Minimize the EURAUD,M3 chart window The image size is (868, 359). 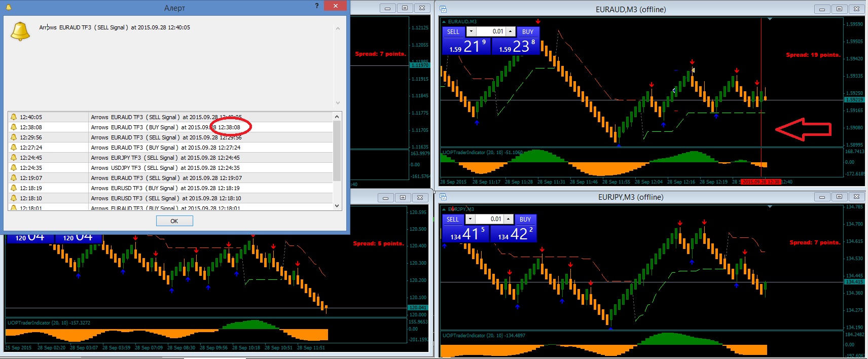[x=822, y=9]
